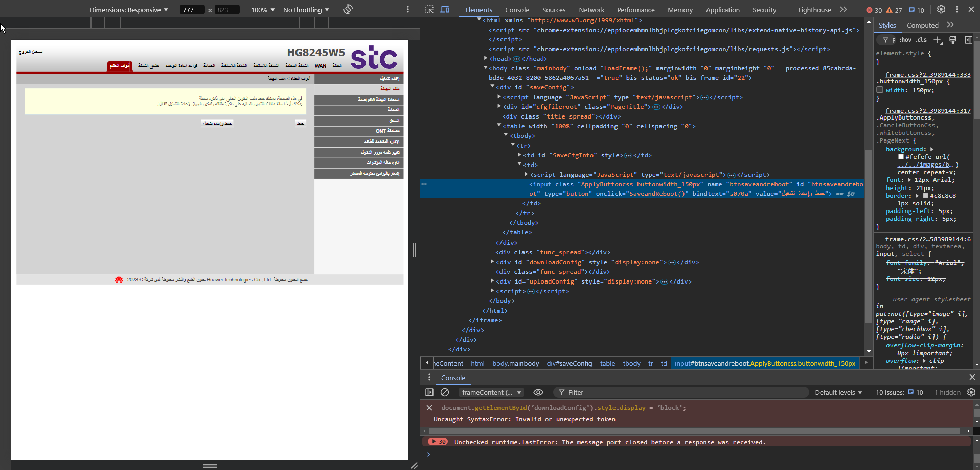This screenshot has height=470, width=980.
Task: Activate the inspect element picker icon
Action: point(429,10)
